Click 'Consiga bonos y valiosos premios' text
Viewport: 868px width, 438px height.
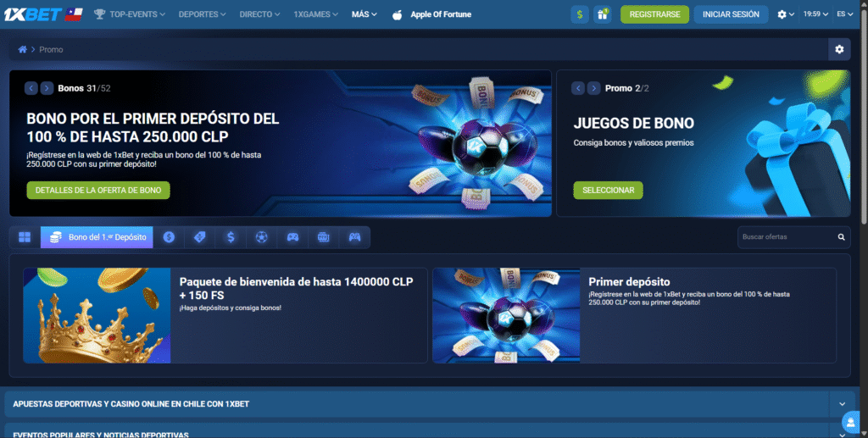pyautogui.click(x=633, y=142)
